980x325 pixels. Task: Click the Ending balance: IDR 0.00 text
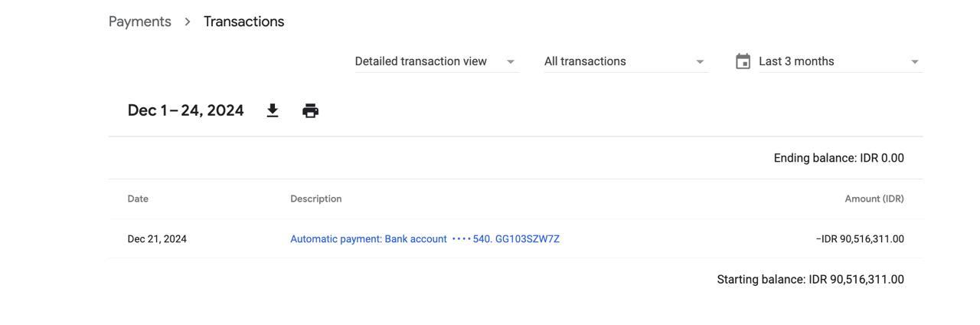click(838, 158)
